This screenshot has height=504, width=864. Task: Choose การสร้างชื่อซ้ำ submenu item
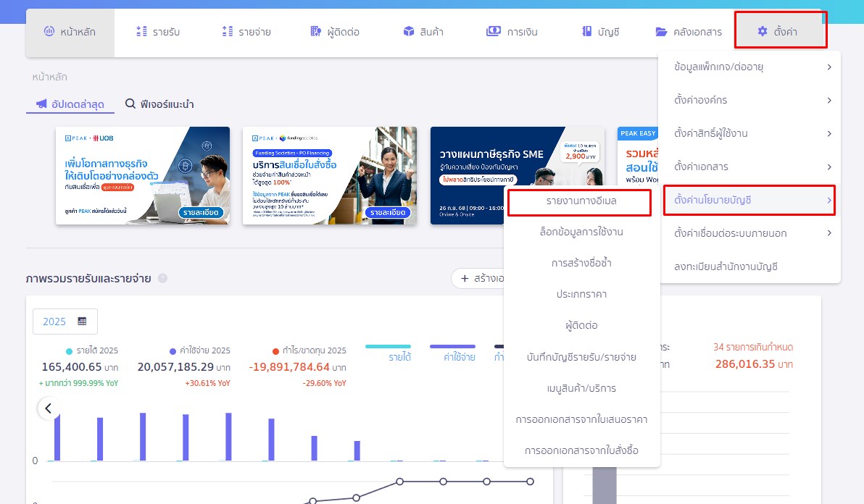(x=581, y=264)
